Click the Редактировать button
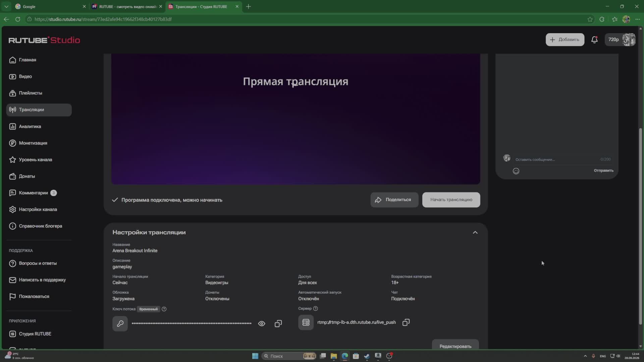This screenshot has height=362, width=644. click(455, 345)
